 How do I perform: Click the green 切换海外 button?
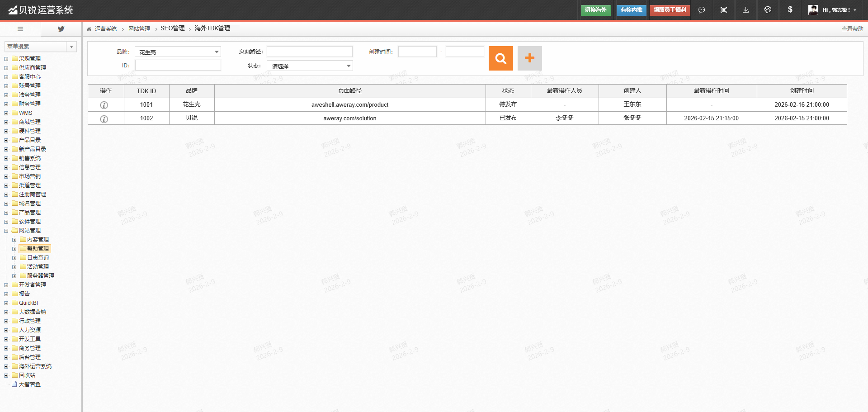[595, 10]
